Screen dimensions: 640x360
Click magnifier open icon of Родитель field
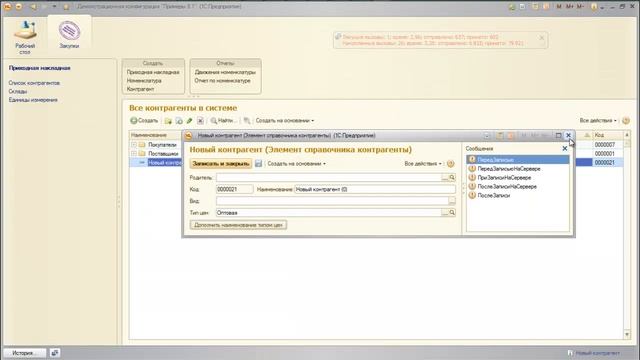[452, 178]
